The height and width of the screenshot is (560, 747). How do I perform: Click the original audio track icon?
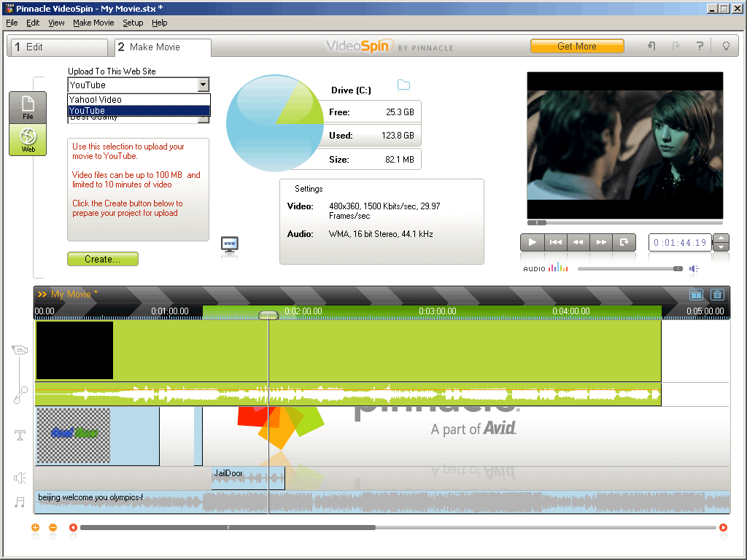pyautogui.click(x=20, y=394)
